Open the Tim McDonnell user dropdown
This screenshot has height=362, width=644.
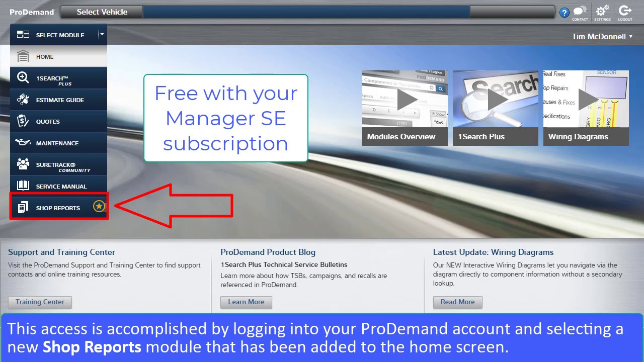pos(602,36)
